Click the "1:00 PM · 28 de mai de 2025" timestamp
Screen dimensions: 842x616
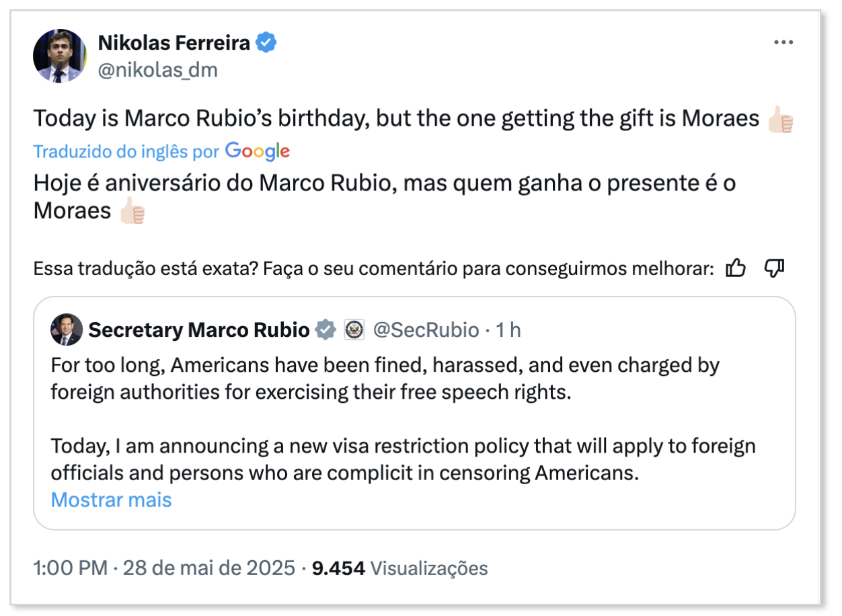164,568
